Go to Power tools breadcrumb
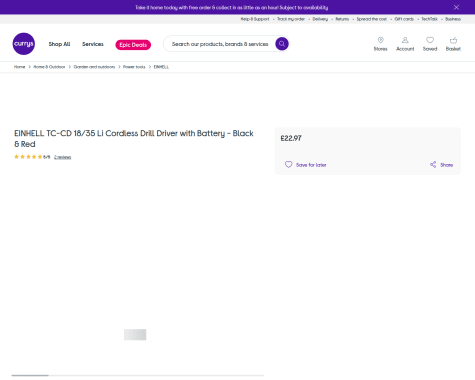Viewport: 475px width, 380px height. pyautogui.click(x=134, y=67)
